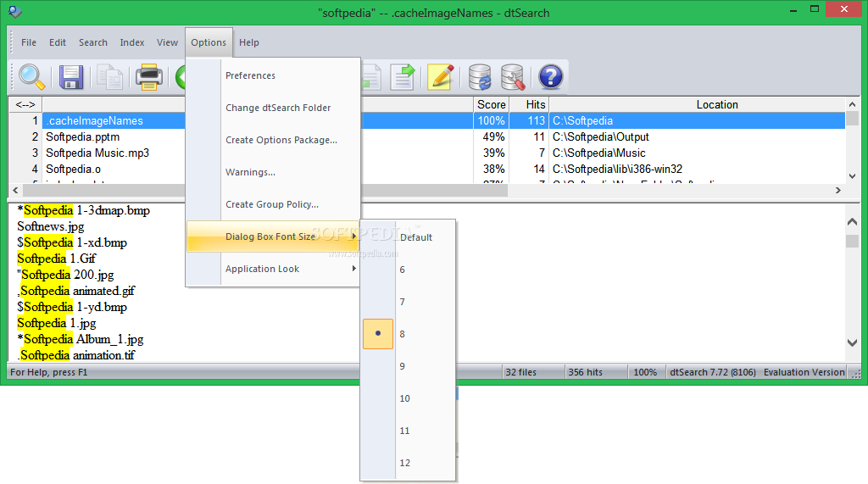Image resolution: width=868 pixels, height=484 pixels.
Task: Click the Print toolbar icon
Action: click(x=149, y=76)
